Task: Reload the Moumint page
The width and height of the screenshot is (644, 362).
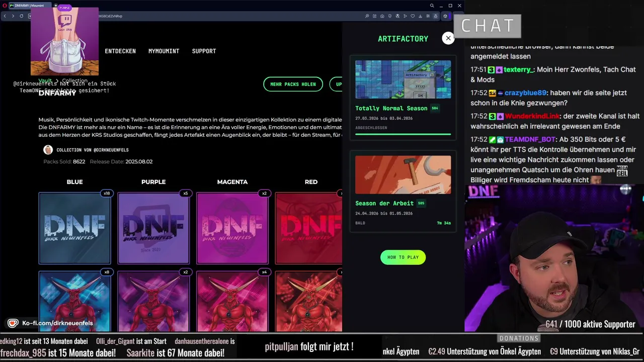Action: [x=22, y=16]
